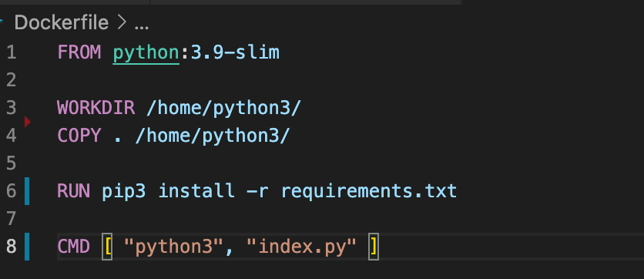Click the opening bracket on CMD line
The height and width of the screenshot is (279, 644).
(x=107, y=246)
